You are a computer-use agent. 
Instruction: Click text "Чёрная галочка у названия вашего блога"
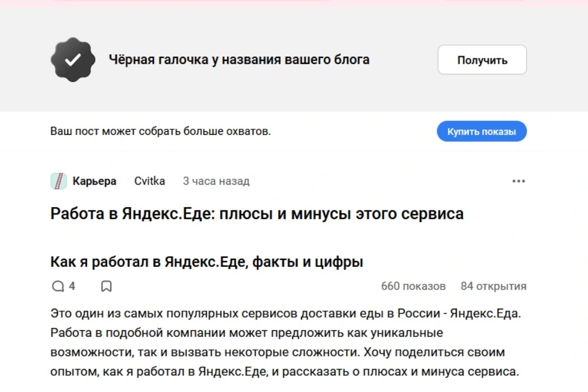239,60
